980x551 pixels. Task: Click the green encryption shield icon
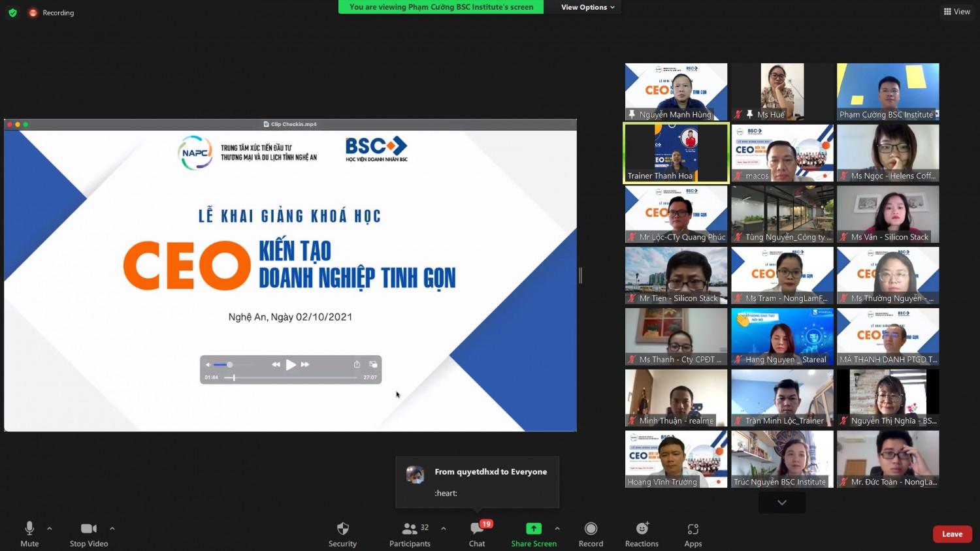click(x=12, y=12)
